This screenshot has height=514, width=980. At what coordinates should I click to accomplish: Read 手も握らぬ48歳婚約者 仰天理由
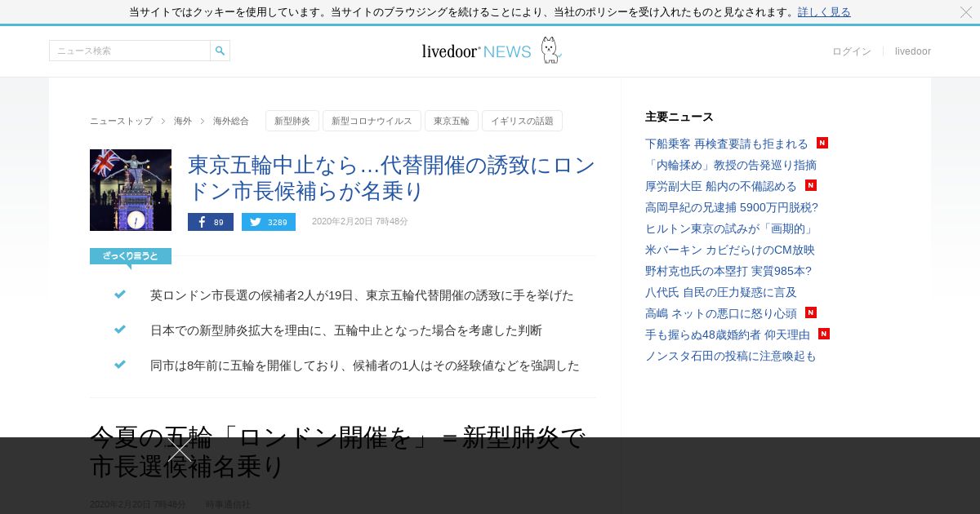click(728, 335)
